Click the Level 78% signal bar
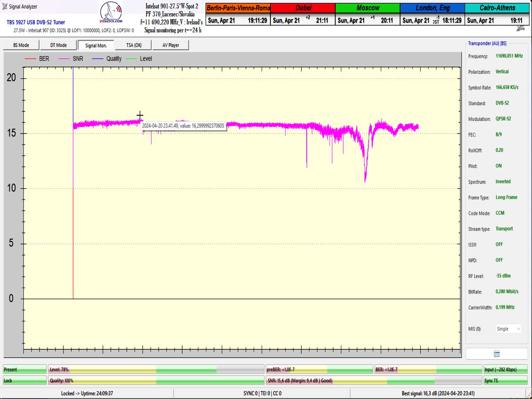Screen dimensions: 532x399 [x=156, y=369]
